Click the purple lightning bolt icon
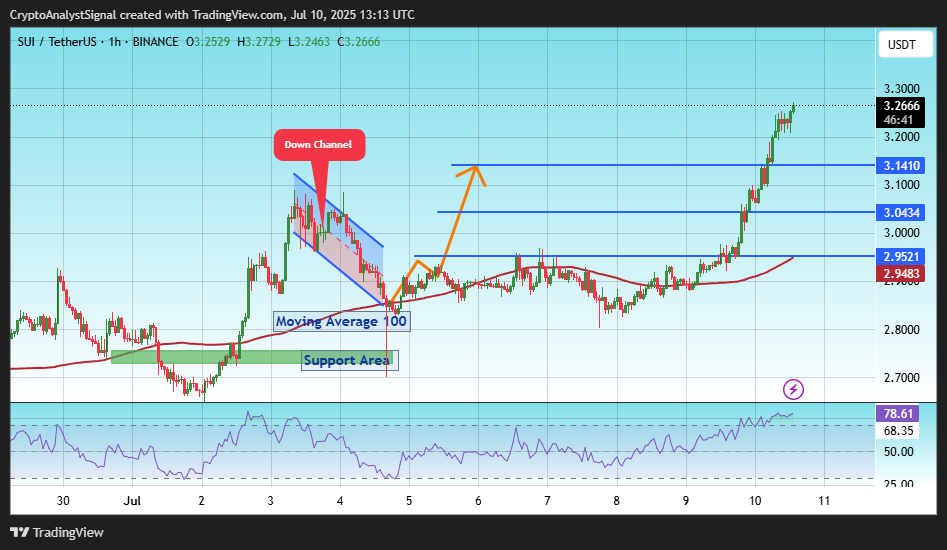Image resolution: width=947 pixels, height=550 pixels. (793, 389)
